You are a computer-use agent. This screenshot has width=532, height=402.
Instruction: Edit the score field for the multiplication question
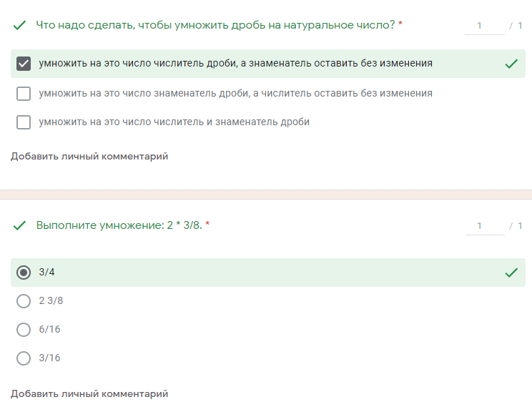483,226
